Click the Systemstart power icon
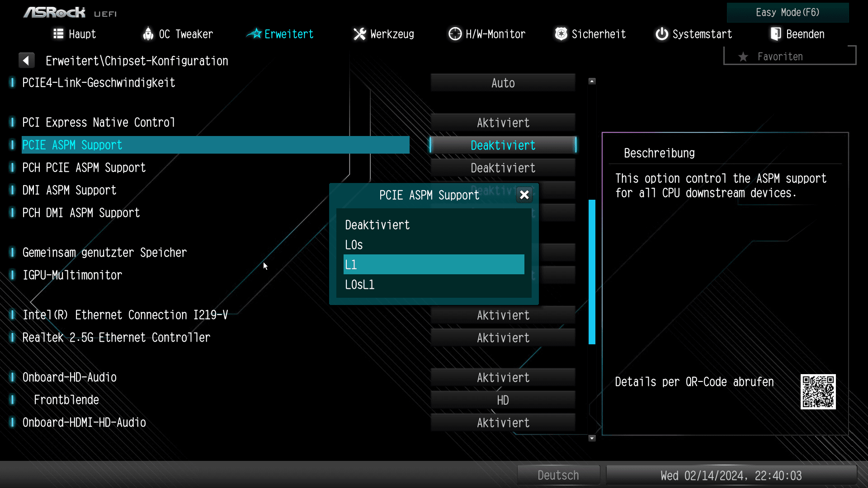The width and height of the screenshot is (868, 488). pos(662,34)
